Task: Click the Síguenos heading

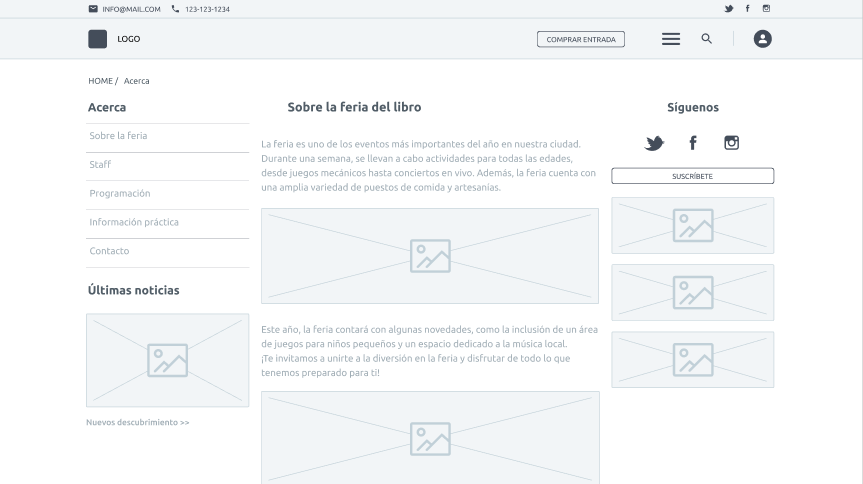Action: [693, 107]
